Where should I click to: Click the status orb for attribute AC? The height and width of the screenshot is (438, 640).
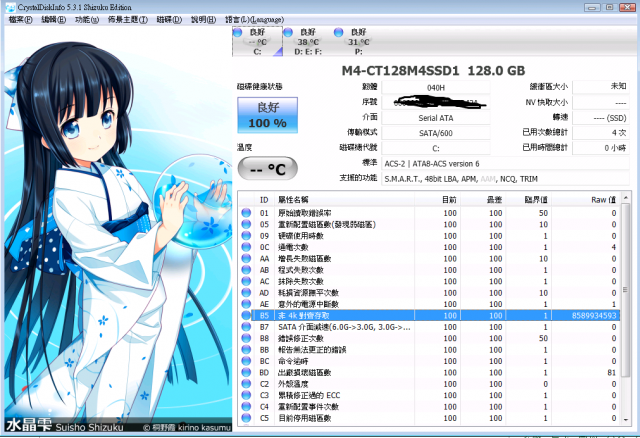pyautogui.click(x=246, y=282)
